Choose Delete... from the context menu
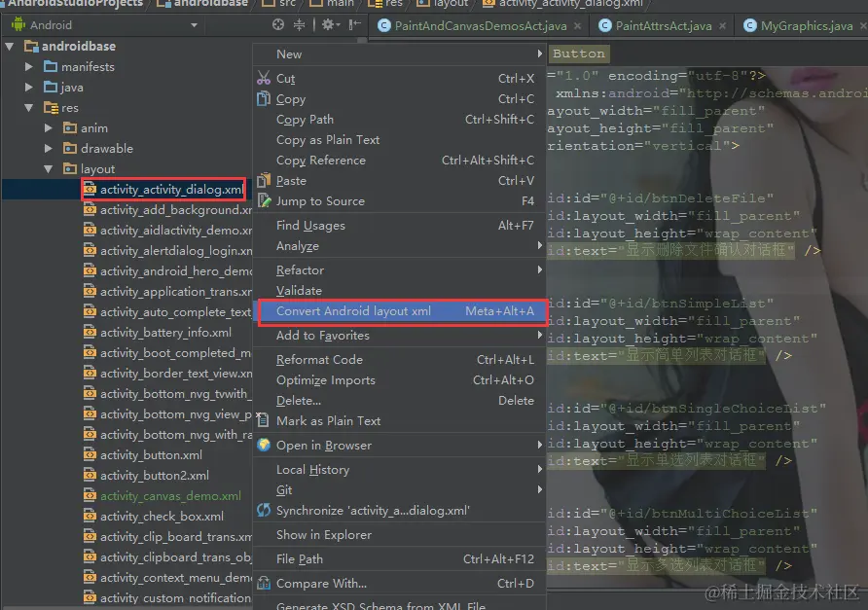 click(400, 401)
